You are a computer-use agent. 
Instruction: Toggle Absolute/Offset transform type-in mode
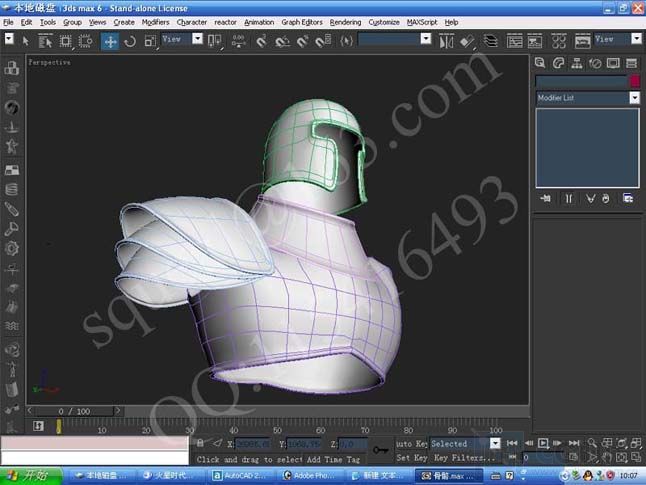point(218,443)
